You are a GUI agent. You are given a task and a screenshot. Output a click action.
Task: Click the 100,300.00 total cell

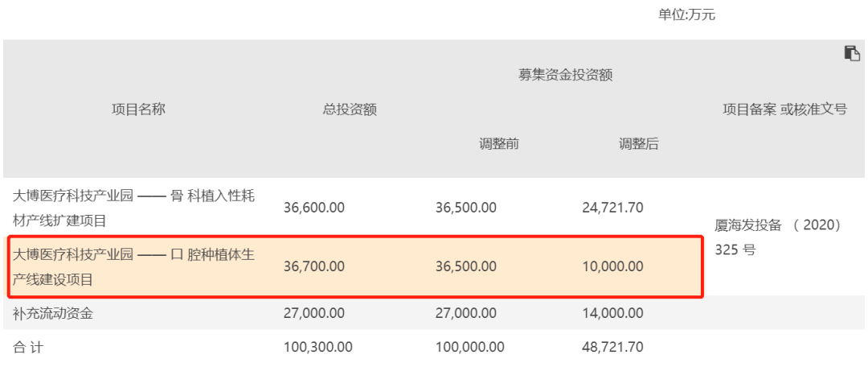317,348
